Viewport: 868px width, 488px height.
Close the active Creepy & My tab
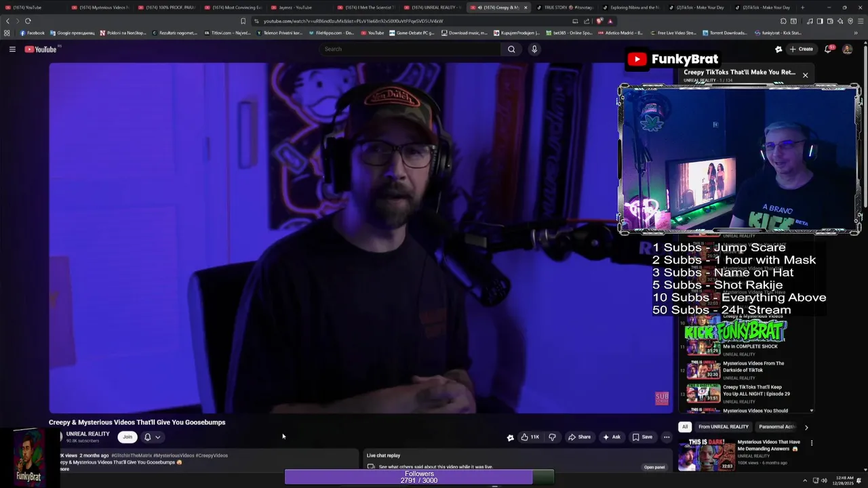526,7
